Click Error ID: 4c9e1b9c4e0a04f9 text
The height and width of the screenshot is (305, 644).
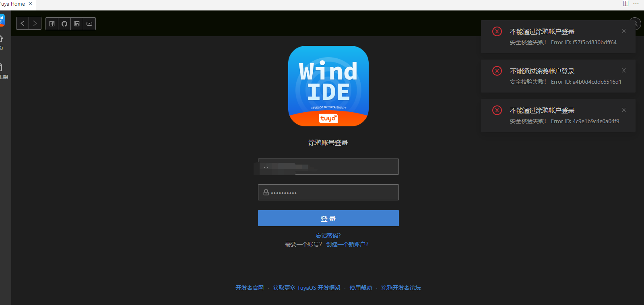coord(585,121)
